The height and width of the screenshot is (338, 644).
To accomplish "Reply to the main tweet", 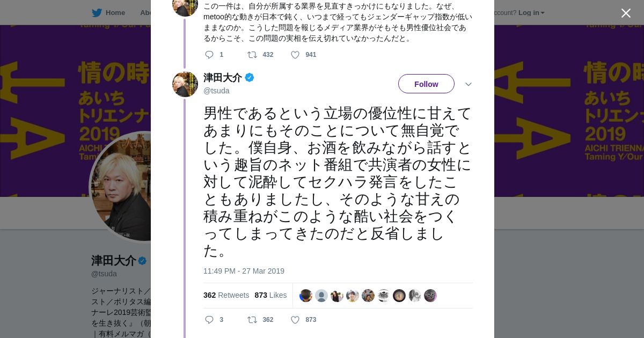I will (209, 320).
